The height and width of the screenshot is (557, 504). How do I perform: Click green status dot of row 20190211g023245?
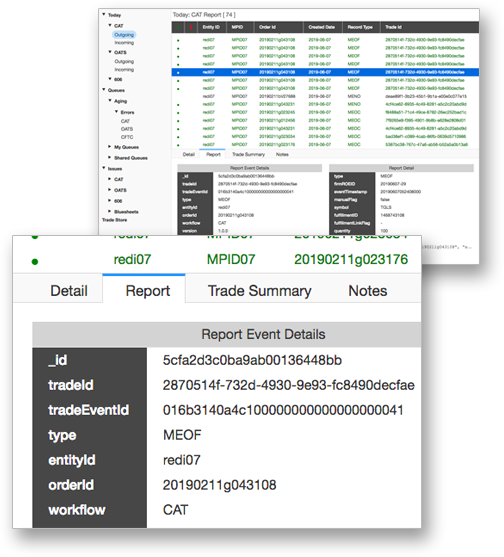pos(178,113)
